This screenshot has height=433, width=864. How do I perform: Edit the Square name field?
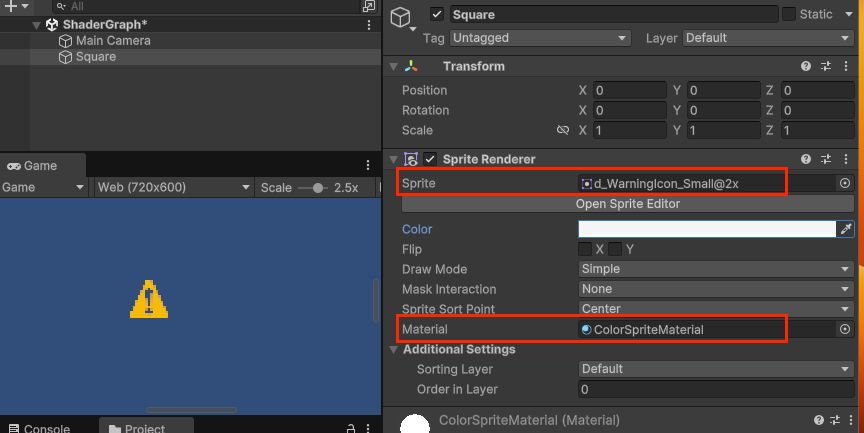click(x=614, y=14)
